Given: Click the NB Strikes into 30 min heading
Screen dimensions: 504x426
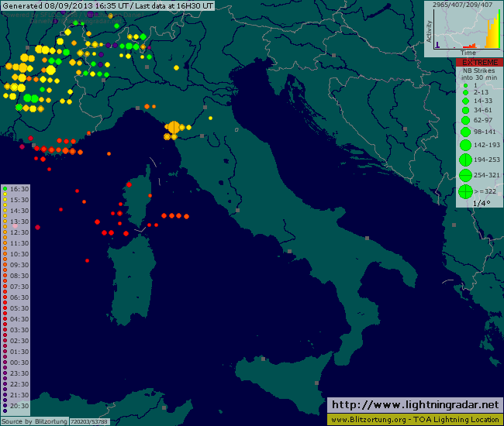Looking at the screenshot, I should click(x=479, y=74).
